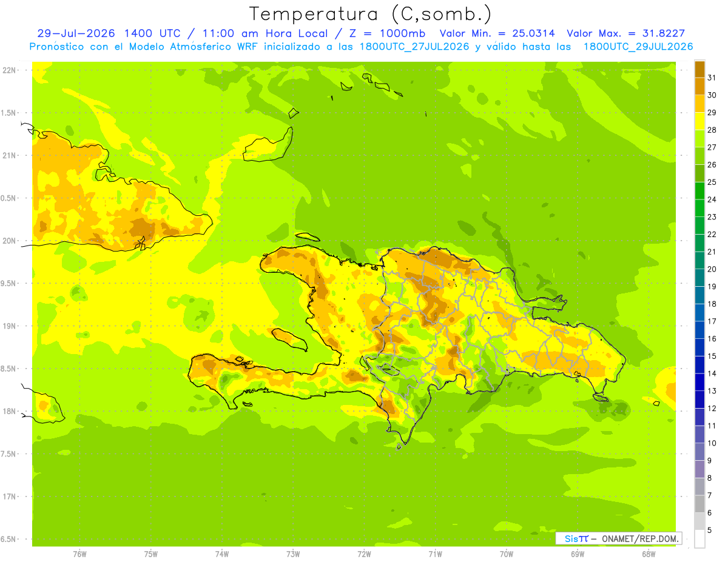Image resolution: width=728 pixels, height=562 pixels.
Task: Click the '1800UTC_29JUL2026' valid-until time text
Action: click(x=638, y=47)
